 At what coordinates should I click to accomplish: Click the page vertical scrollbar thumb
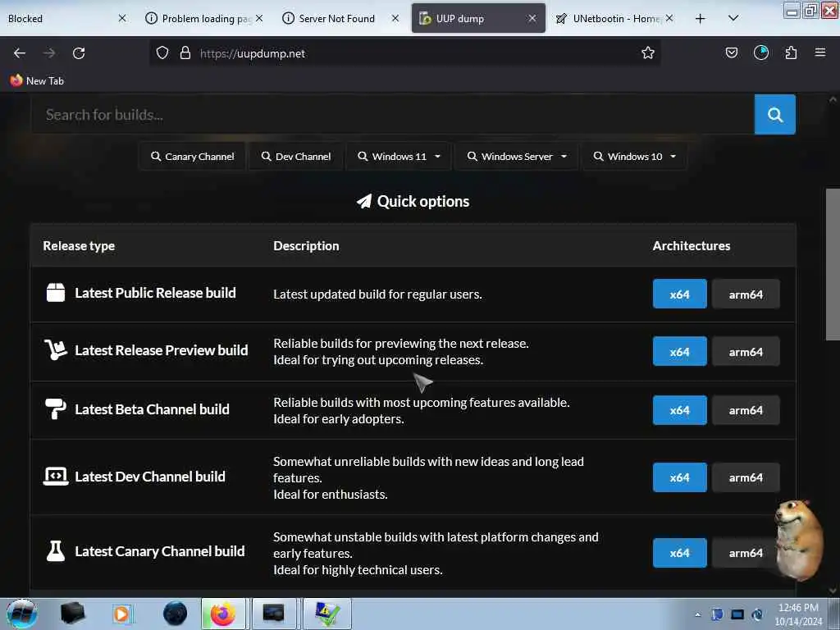833,264
